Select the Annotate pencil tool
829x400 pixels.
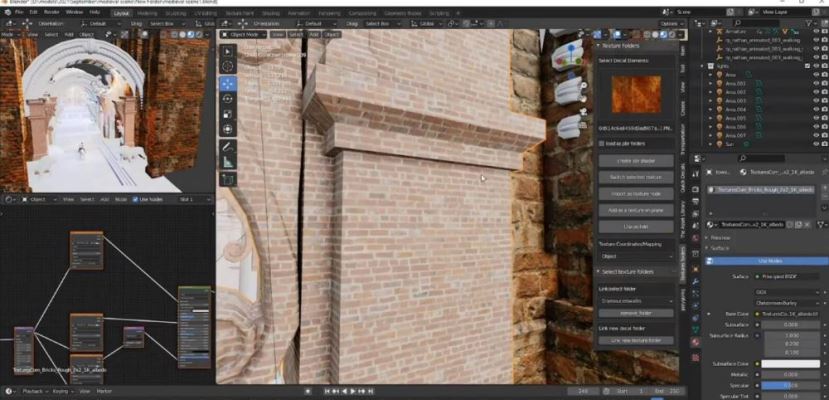228,146
